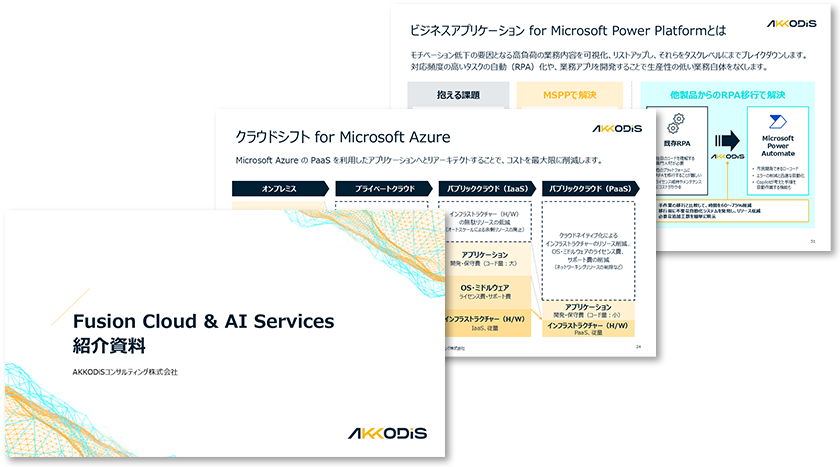Screen dimensions: 840x467
Task: Select the Fusion Cloud & AI Services cover slide title
Action: [x=203, y=321]
